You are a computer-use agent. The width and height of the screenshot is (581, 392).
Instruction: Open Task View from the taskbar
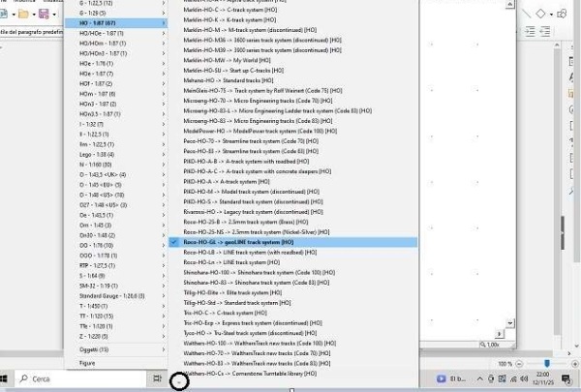[x=157, y=378]
